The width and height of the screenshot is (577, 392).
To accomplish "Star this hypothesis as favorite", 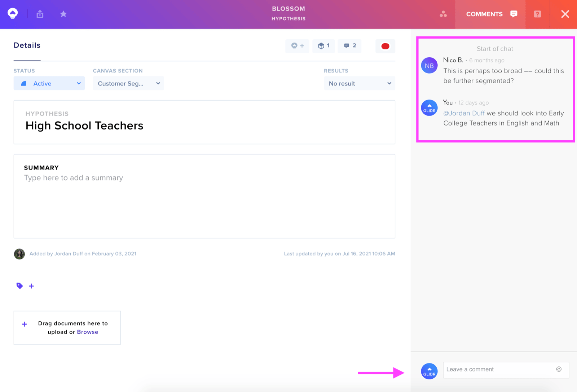I will coord(63,14).
